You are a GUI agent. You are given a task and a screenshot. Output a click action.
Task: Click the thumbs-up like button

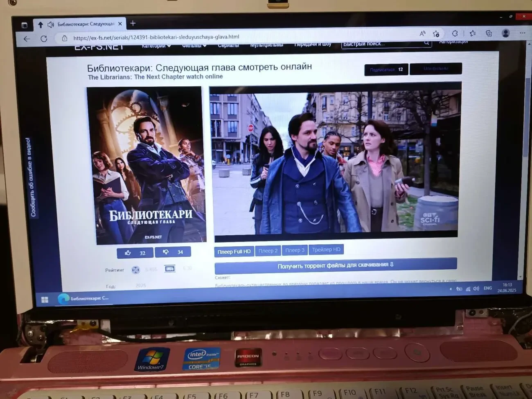click(x=135, y=253)
